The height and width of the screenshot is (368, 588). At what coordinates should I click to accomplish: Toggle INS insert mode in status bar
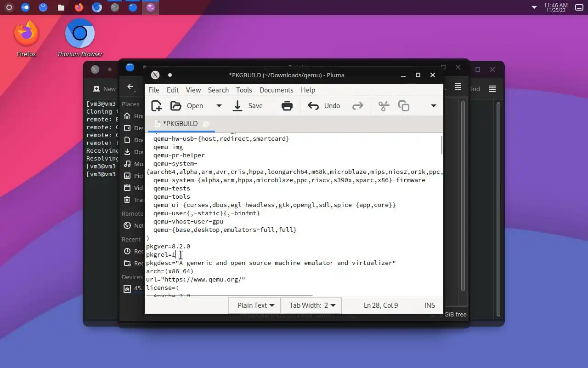coord(430,305)
